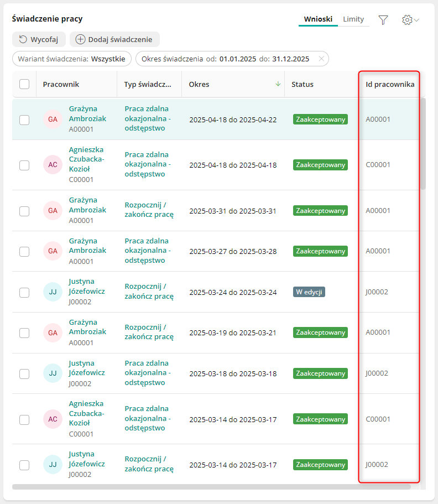This screenshot has width=438, height=504.
Task: Click JJ avatar in 2025-03-24 row
Action: pos(53,292)
